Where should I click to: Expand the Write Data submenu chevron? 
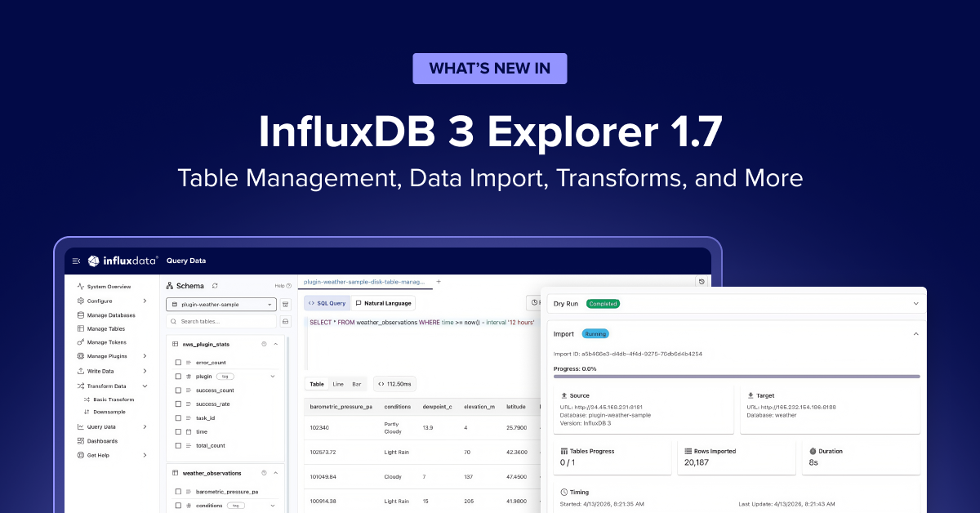[145, 371]
